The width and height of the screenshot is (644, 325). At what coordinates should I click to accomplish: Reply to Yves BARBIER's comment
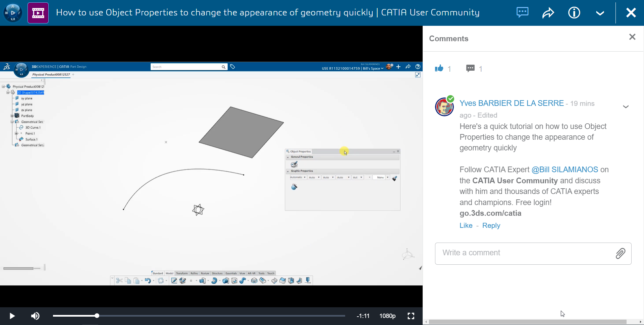[491, 225]
